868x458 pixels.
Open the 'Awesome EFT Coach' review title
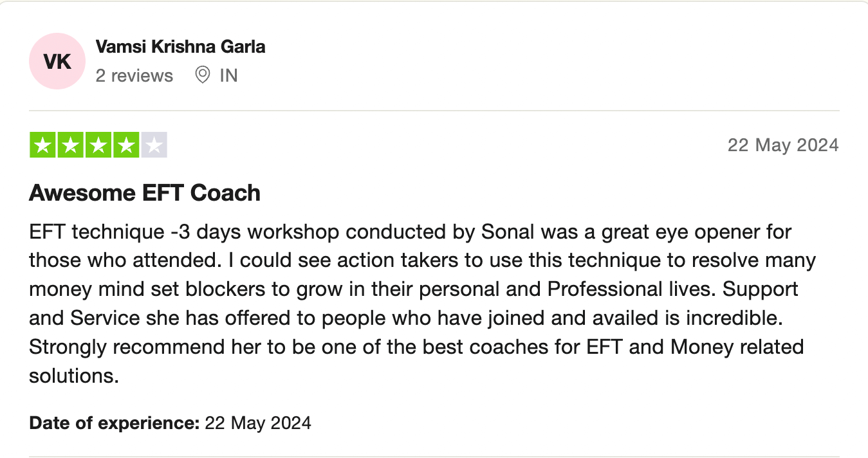coord(145,193)
